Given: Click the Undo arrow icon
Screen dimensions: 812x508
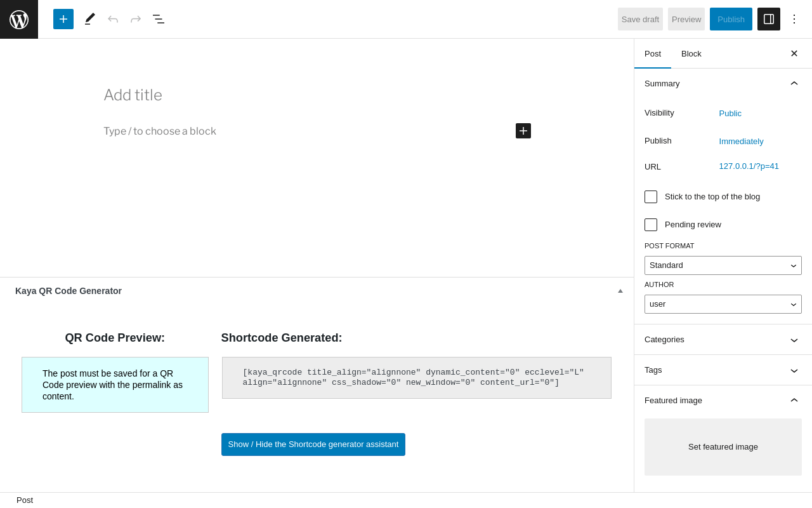Looking at the screenshot, I should tap(113, 19).
